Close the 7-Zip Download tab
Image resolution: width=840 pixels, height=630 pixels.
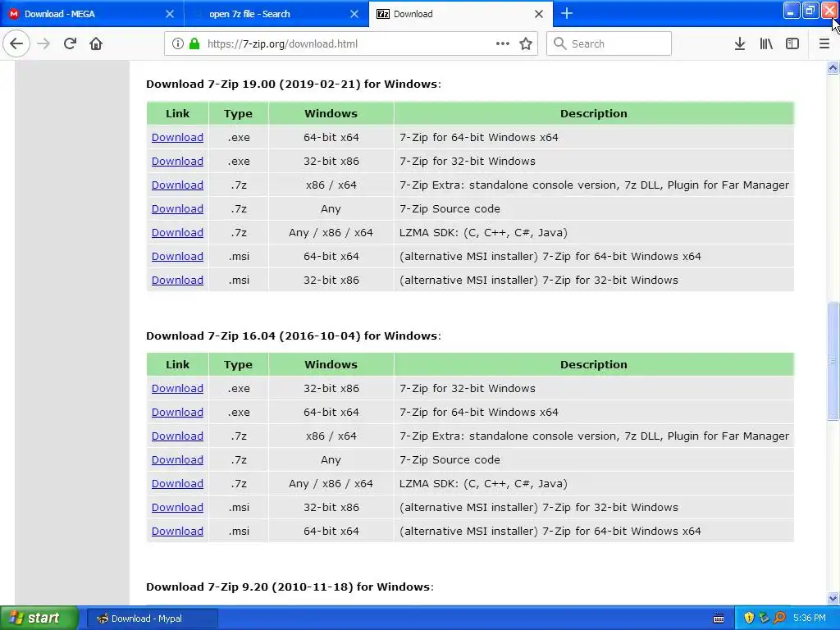click(x=539, y=14)
